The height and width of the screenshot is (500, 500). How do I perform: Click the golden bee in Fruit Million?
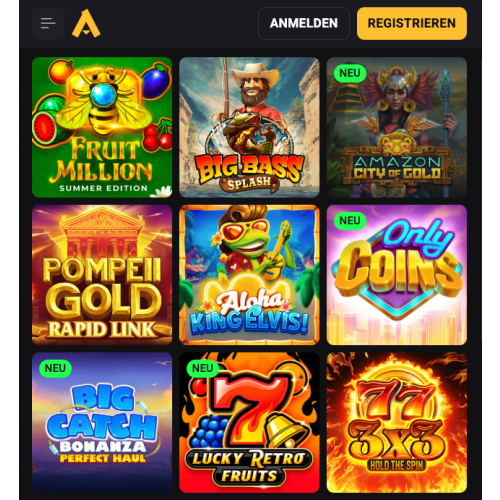point(104,100)
